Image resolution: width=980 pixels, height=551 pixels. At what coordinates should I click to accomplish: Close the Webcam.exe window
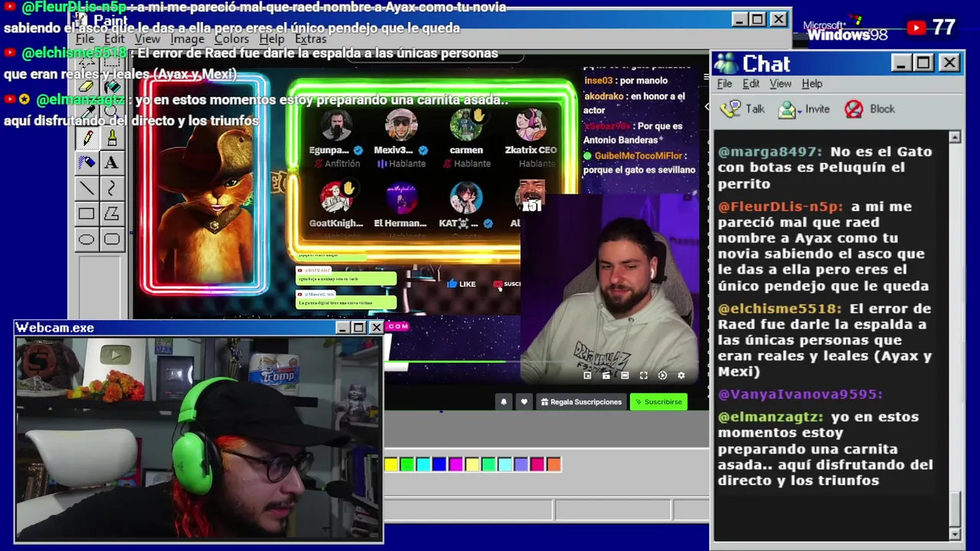click(376, 328)
